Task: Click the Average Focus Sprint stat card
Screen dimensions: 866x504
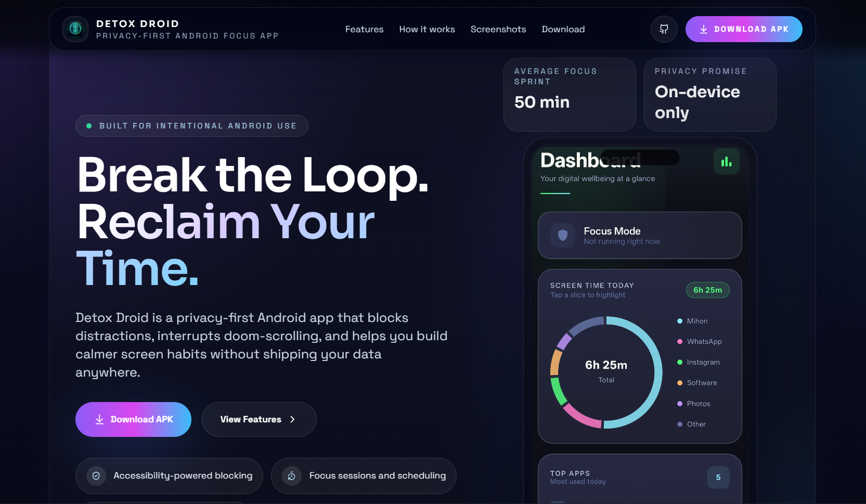Action: click(569, 95)
